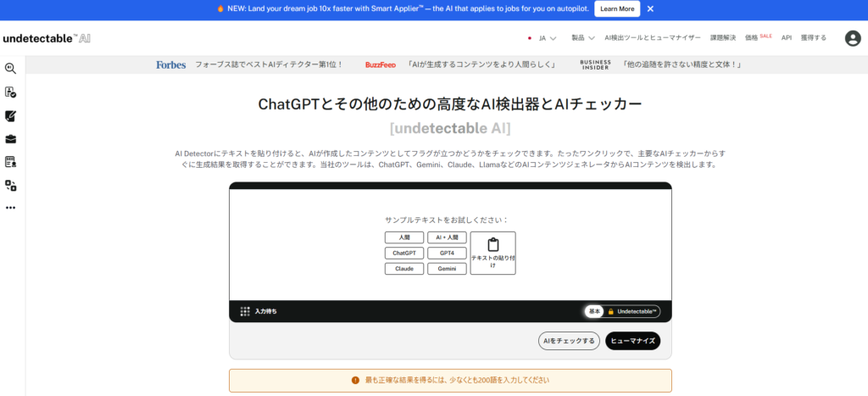Click the Smart Applier announcement text in the banner
The height and width of the screenshot is (396, 868).
coord(408,8)
